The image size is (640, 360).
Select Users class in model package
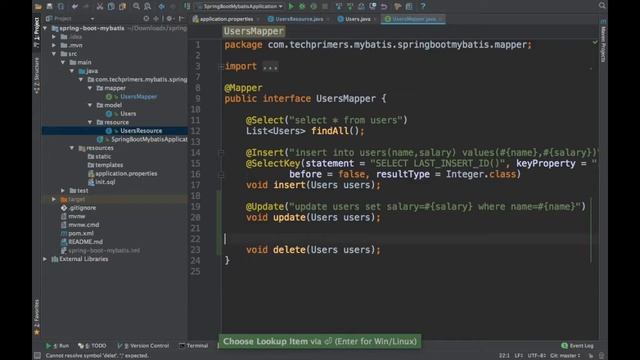pos(128,113)
